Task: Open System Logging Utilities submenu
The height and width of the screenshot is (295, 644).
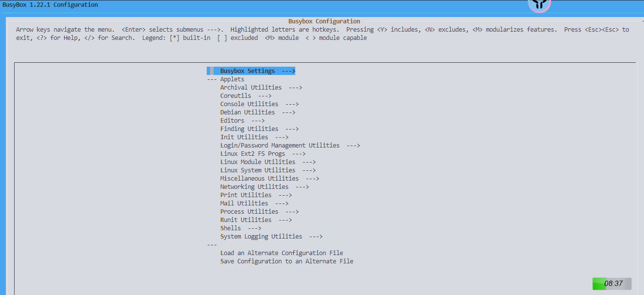Action: tap(271, 237)
